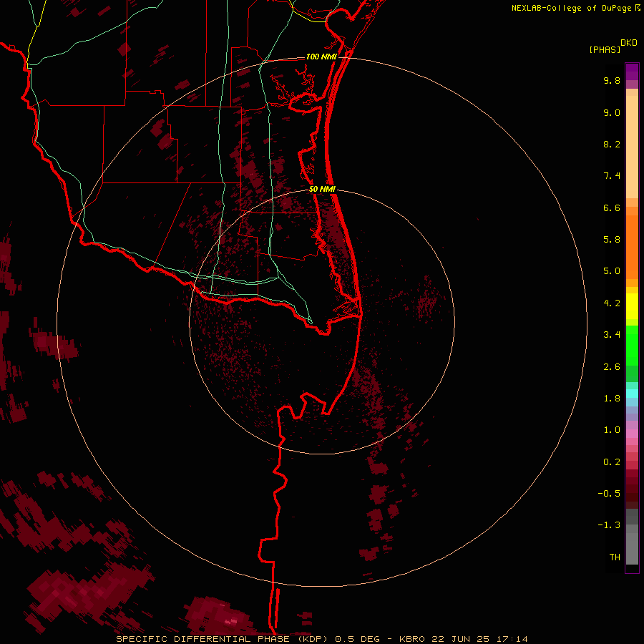Click the 50 NMI range ring label
Image resolution: width=644 pixels, height=644 pixels.
[x=322, y=189]
